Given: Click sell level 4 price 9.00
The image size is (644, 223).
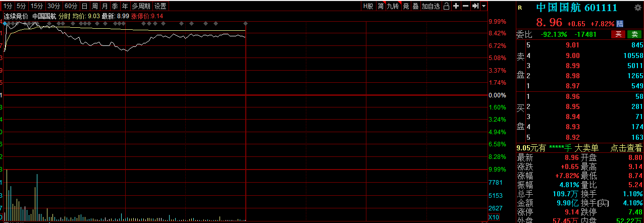Looking at the screenshot, I should 572,56.
